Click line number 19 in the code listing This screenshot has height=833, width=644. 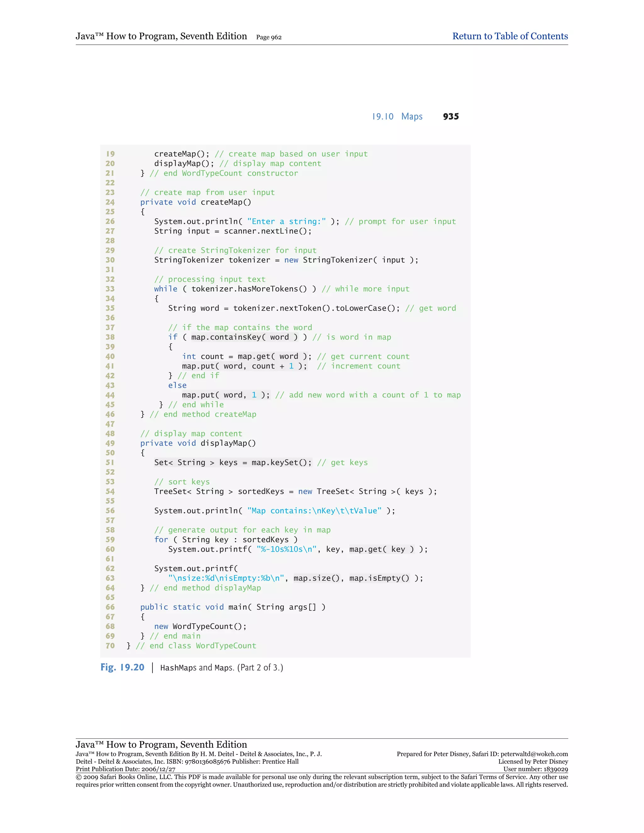tap(110, 154)
